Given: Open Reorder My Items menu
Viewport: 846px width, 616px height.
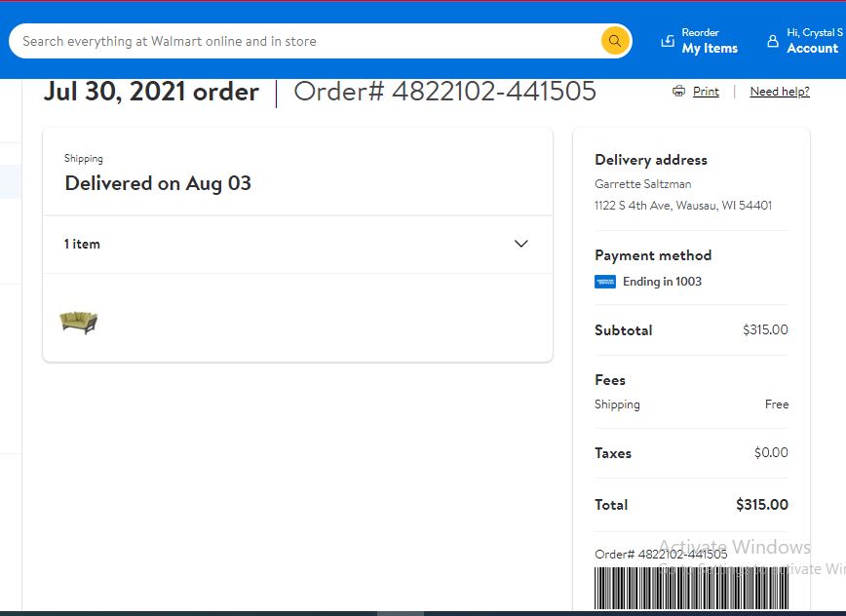Looking at the screenshot, I should tap(700, 41).
